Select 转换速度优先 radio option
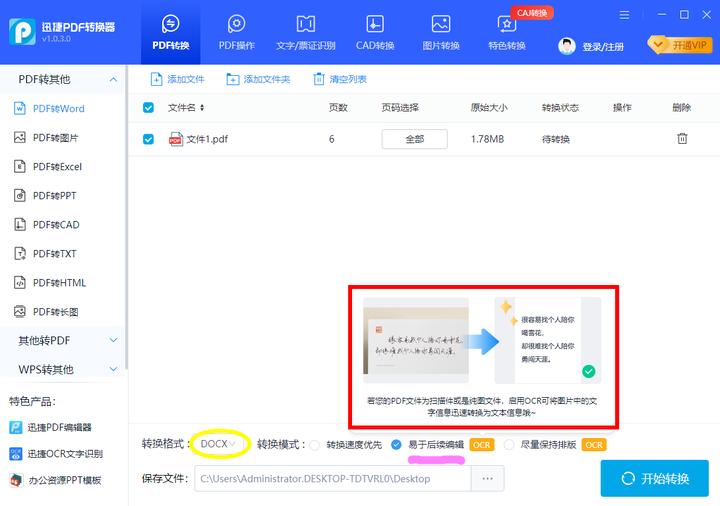The height and width of the screenshot is (506, 720). 315,445
